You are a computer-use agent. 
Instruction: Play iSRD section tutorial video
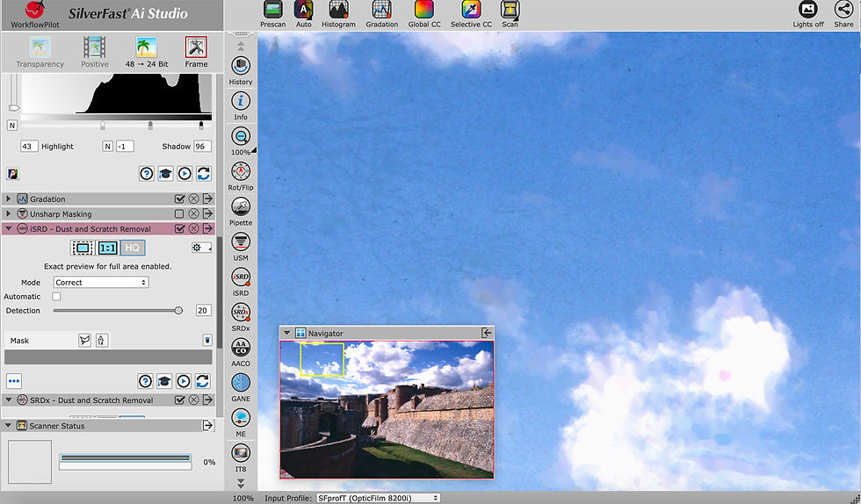184,380
